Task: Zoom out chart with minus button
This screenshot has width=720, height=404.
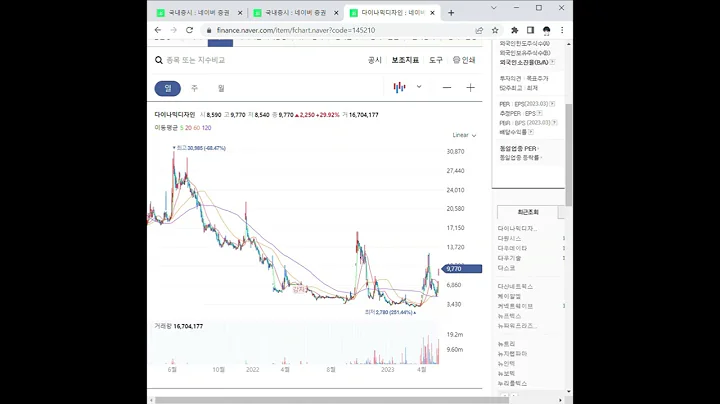Action: 447,87
